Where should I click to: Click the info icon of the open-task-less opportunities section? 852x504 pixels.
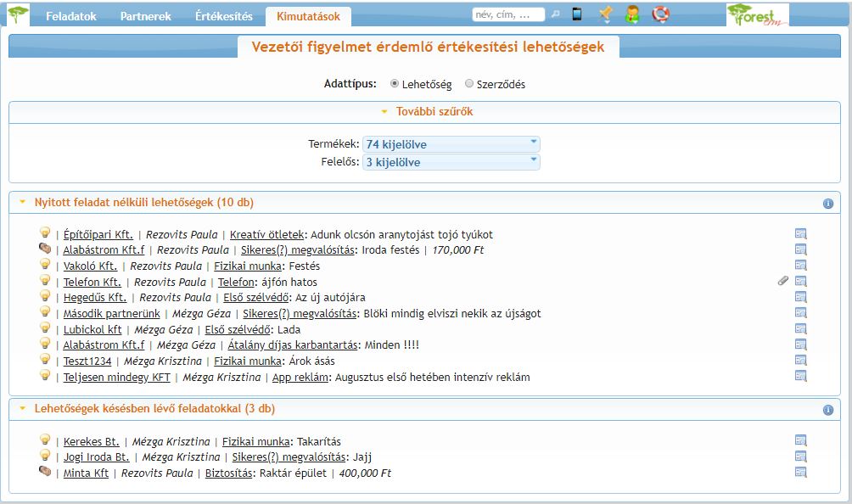tap(828, 204)
